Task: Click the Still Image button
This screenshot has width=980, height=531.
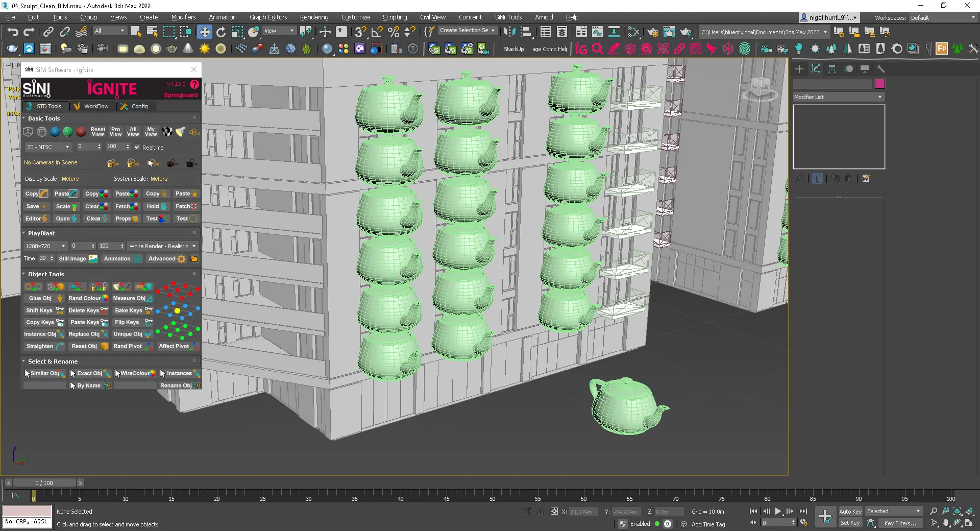Action: [78, 259]
